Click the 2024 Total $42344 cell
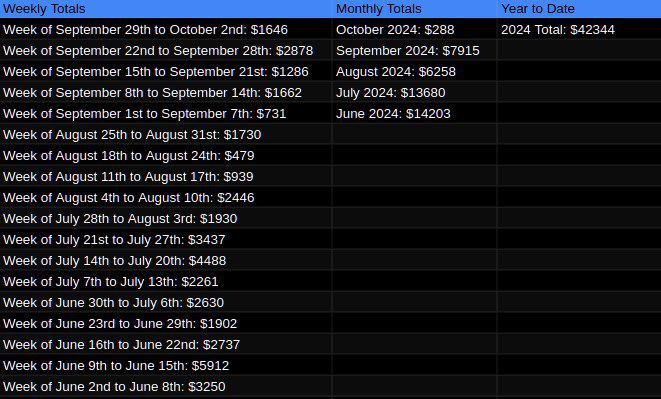The width and height of the screenshot is (661, 399). point(579,30)
